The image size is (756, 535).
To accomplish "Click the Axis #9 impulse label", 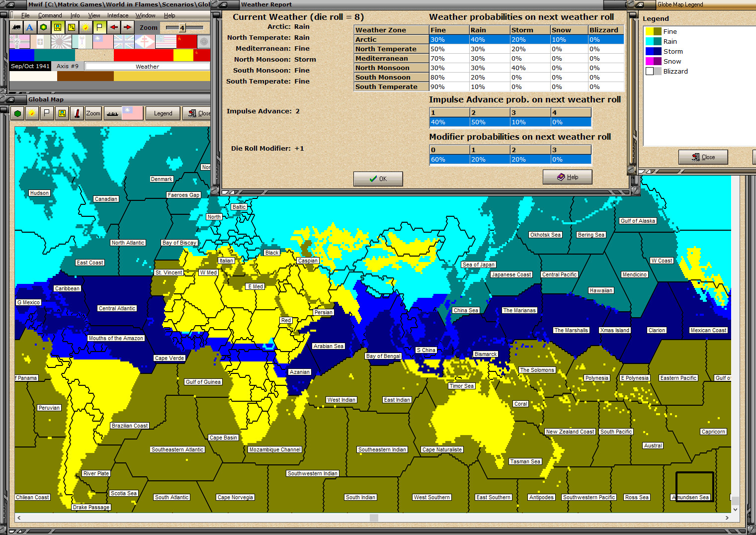I will pos(68,66).
